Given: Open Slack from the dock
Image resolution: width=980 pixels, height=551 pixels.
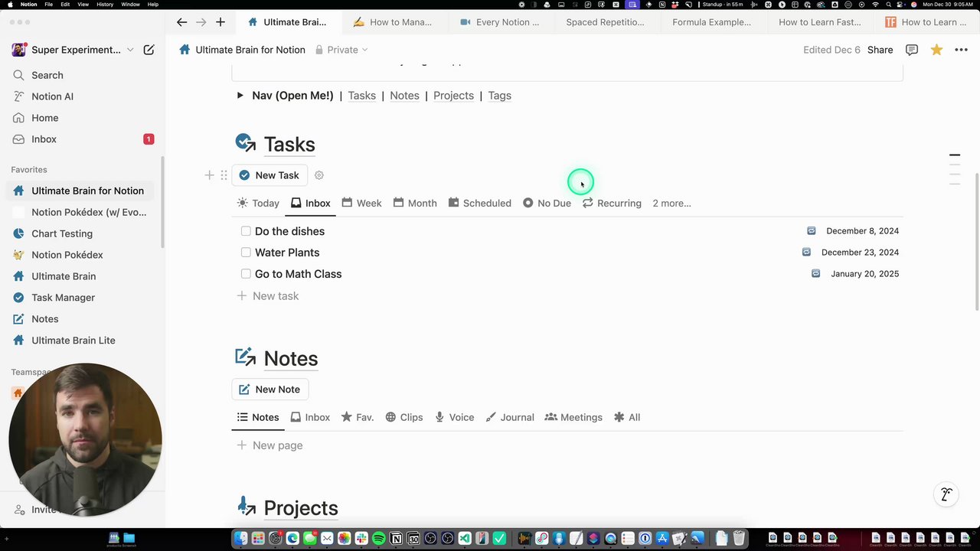Looking at the screenshot, I should tap(361, 538).
